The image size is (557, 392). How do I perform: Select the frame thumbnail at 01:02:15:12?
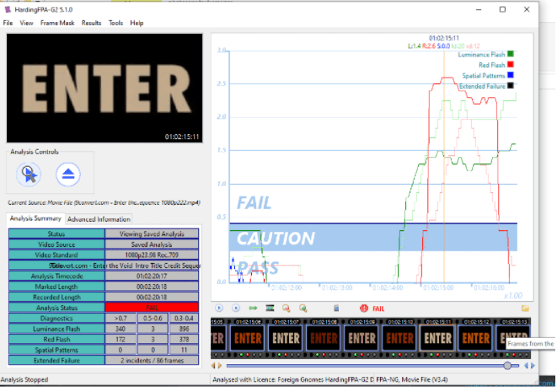pos(476,338)
